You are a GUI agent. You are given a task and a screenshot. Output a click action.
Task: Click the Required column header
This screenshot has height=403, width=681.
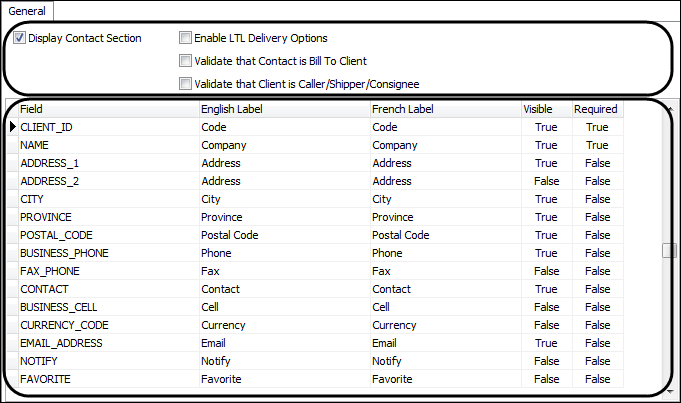pyautogui.click(x=597, y=109)
